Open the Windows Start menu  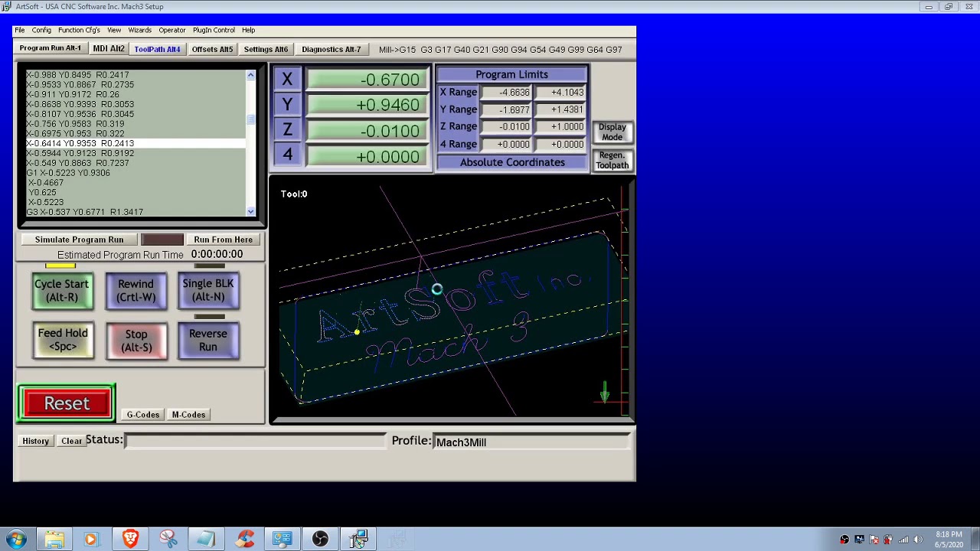point(17,539)
